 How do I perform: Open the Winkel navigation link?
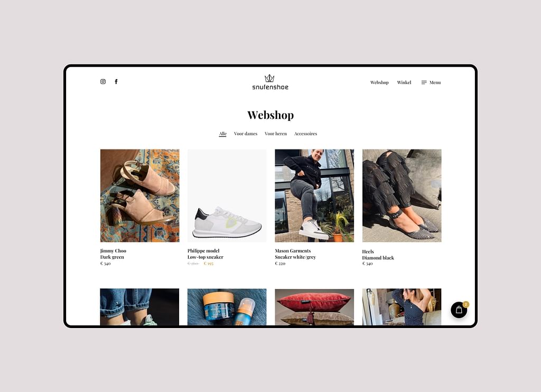404,82
